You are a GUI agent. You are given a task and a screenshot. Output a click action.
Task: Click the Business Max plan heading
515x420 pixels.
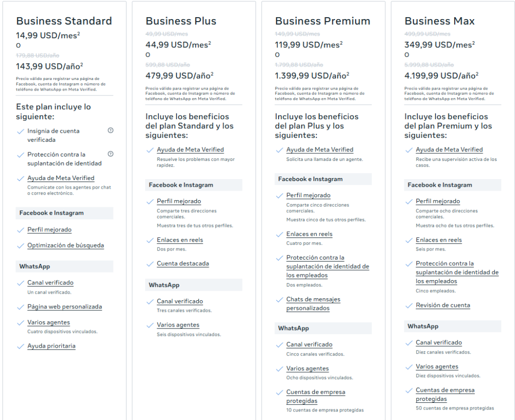[439, 21]
